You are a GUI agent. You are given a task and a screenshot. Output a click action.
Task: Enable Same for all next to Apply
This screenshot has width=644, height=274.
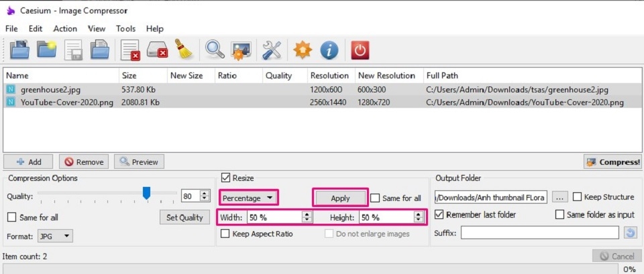pos(374,198)
